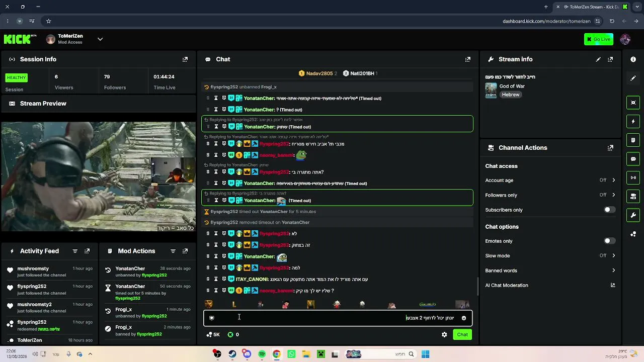Click the pencil icon in right sidebar

[633, 78]
